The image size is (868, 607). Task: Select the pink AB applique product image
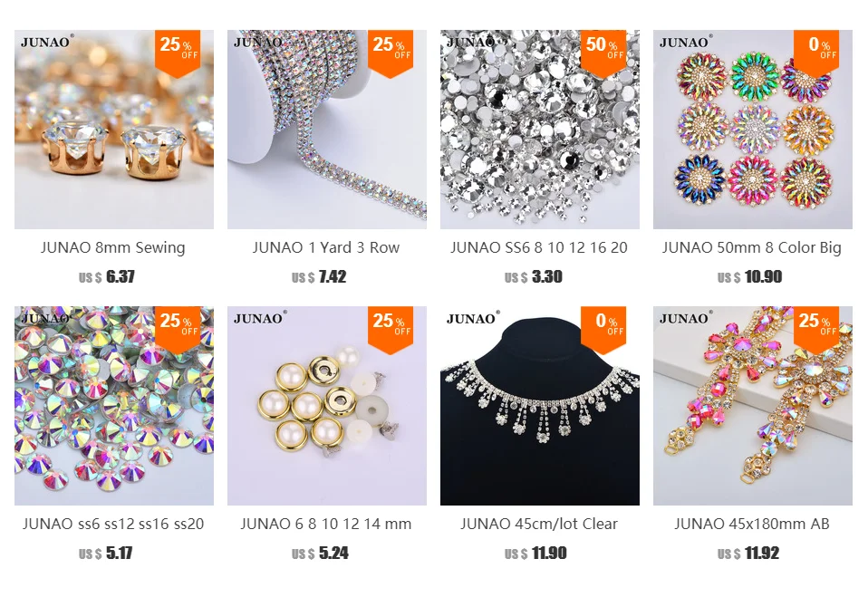753,406
